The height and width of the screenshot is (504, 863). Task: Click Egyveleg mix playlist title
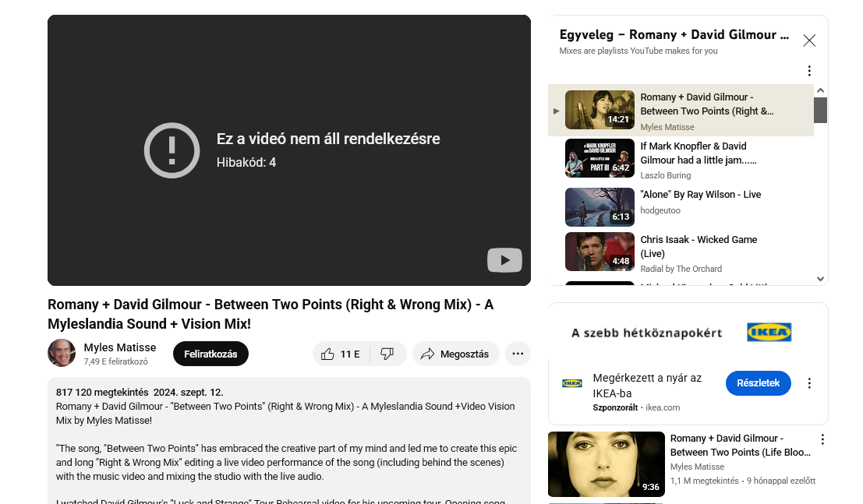674,34
